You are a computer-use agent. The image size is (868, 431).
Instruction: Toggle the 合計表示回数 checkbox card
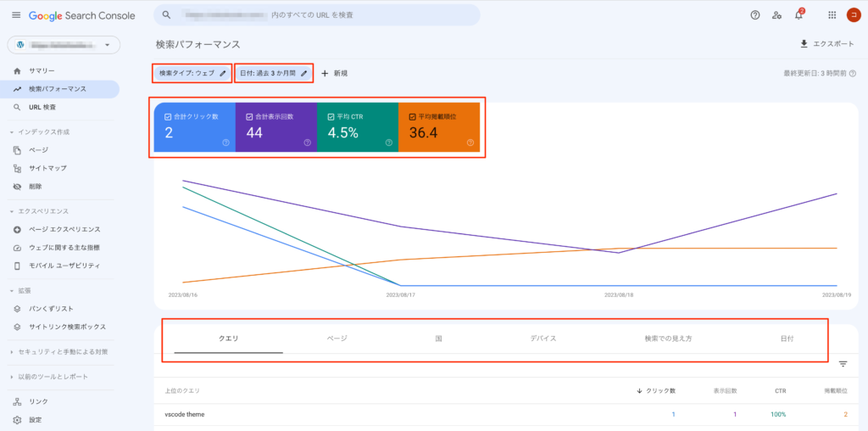coord(276,127)
